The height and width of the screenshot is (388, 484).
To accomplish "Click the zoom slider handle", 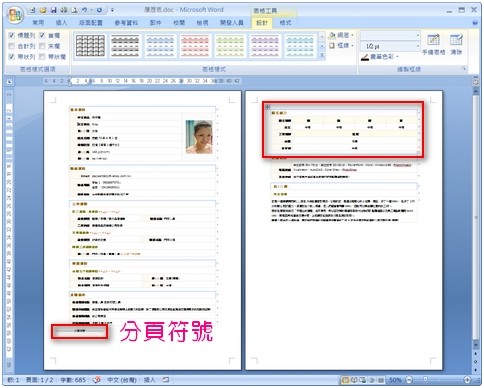I will click(x=425, y=380).
